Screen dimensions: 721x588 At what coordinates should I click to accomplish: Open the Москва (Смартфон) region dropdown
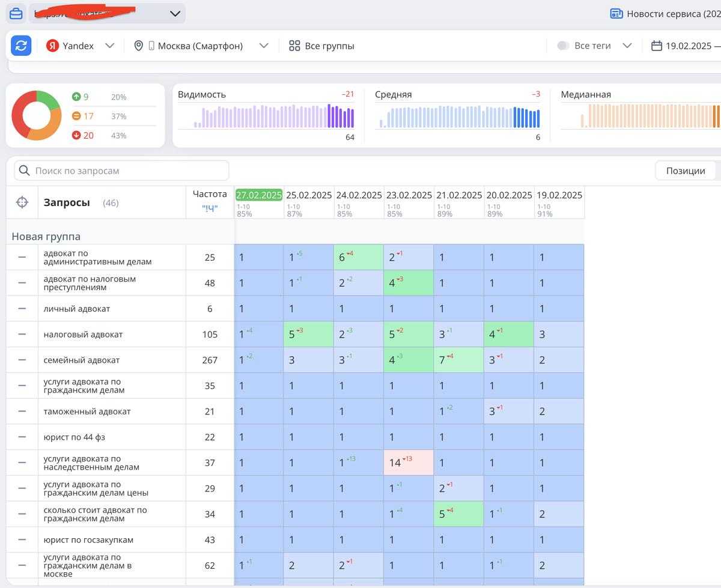pos(264,46)
